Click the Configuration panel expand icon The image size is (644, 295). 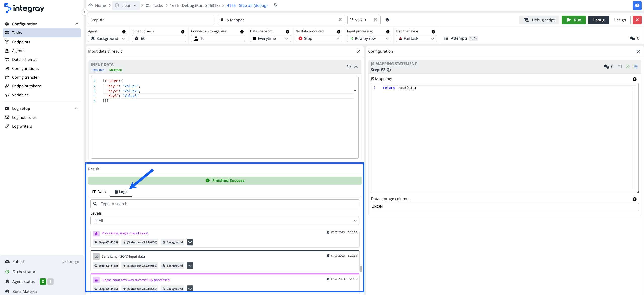638,52
